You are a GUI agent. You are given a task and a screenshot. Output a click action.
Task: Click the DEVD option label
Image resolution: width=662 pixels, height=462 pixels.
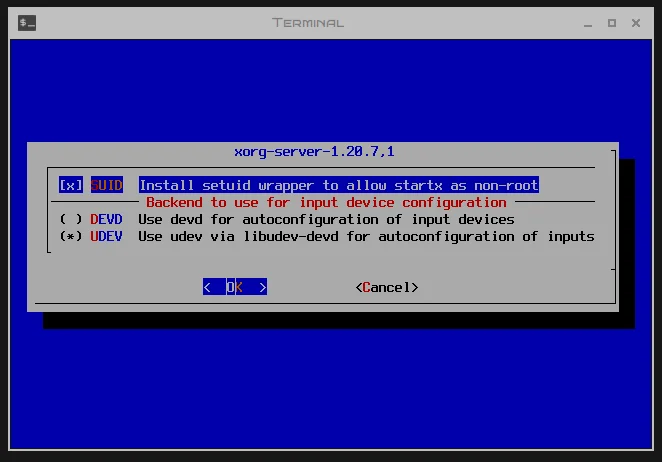tap(106, 219)
